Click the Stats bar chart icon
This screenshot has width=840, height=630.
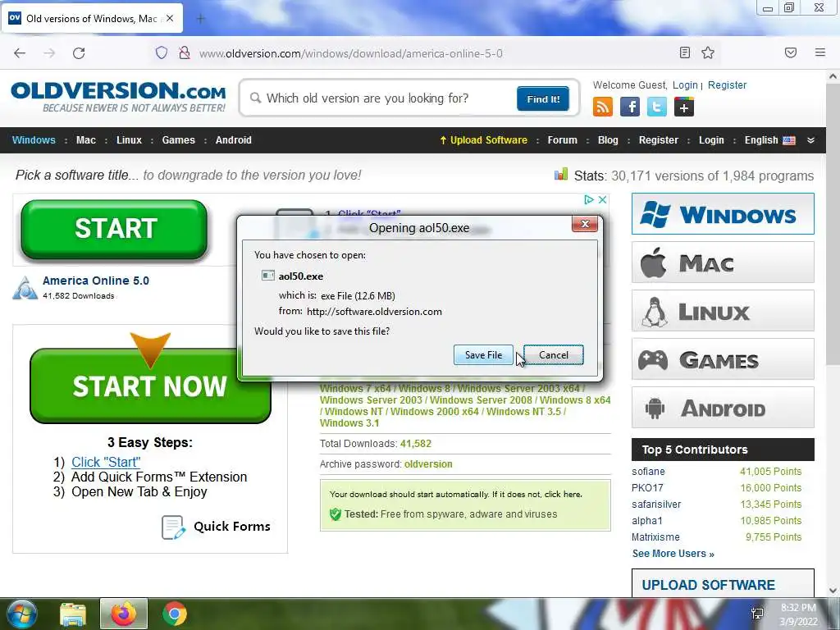(x=561, y=174)
